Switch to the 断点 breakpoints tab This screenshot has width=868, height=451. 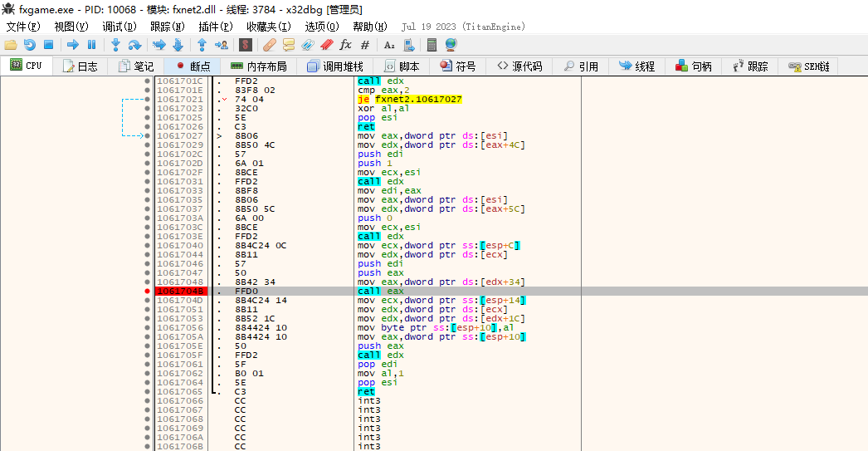[x=193, y=66]
